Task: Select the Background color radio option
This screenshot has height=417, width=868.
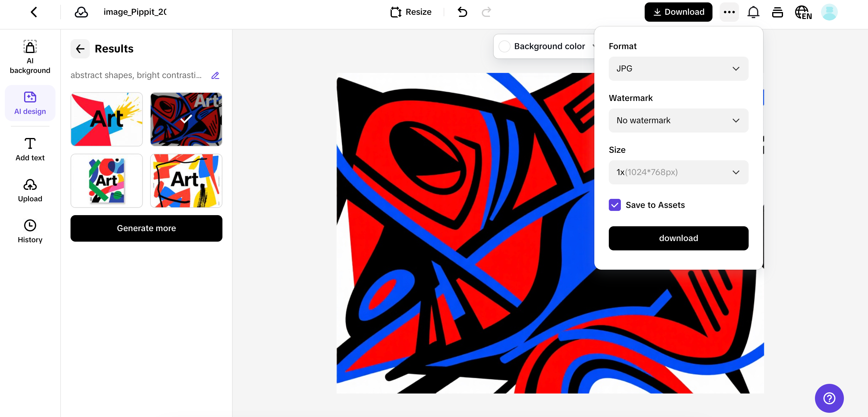Action: pos(504,46)
